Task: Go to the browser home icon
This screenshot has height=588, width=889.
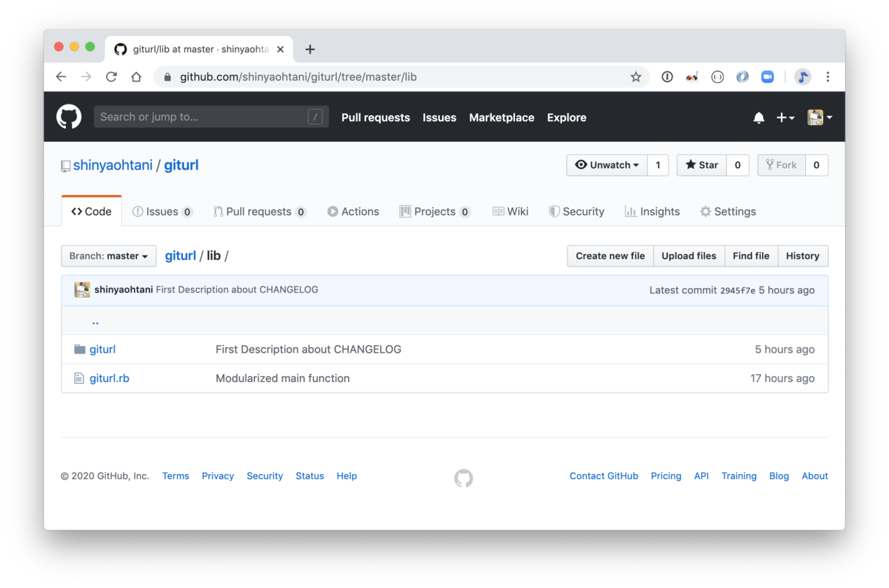Action: (136, 77)
